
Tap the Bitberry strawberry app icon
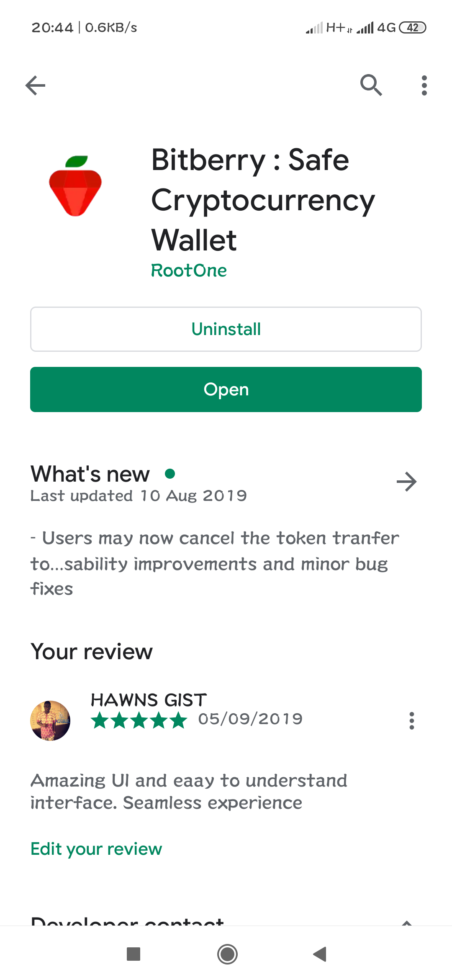point(75,186)
